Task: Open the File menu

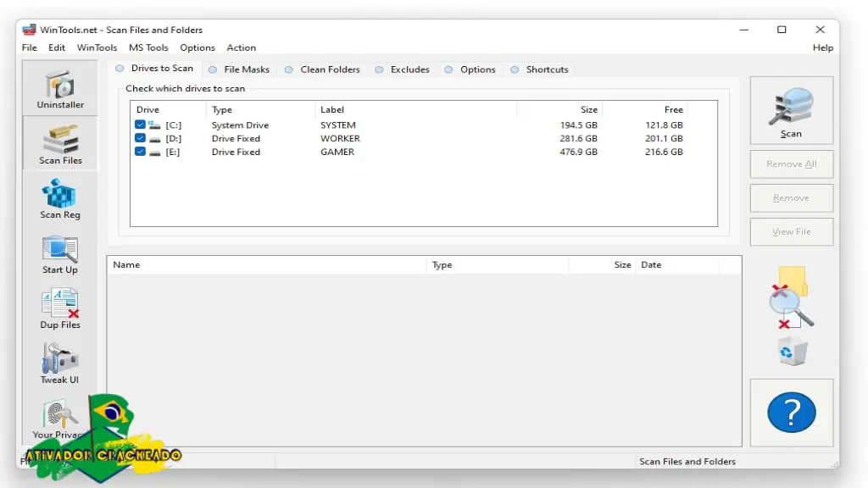Action: pyautogui.click(x=30, y=47)
